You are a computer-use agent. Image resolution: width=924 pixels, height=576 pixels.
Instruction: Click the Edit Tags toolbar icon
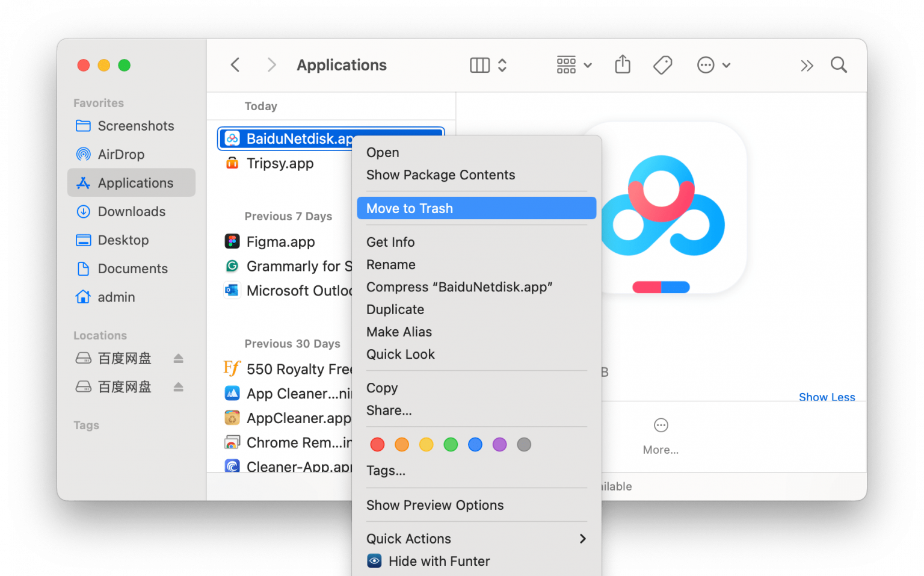click(662, 64)
